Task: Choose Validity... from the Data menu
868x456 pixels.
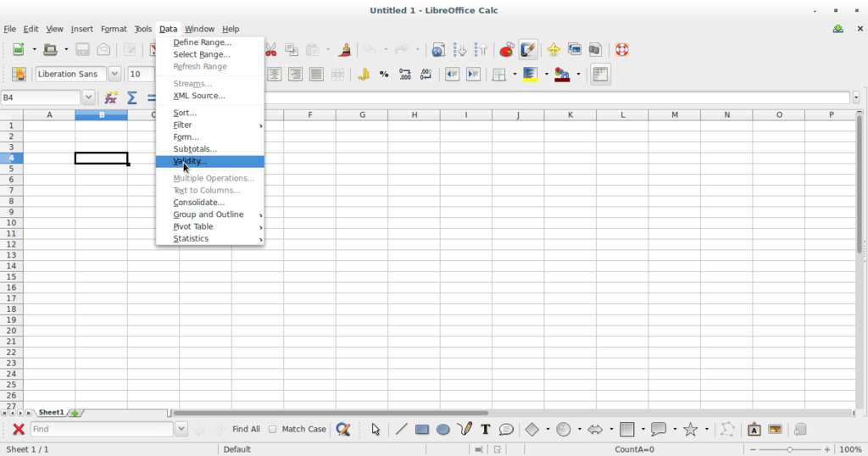Action: [190, 161]
